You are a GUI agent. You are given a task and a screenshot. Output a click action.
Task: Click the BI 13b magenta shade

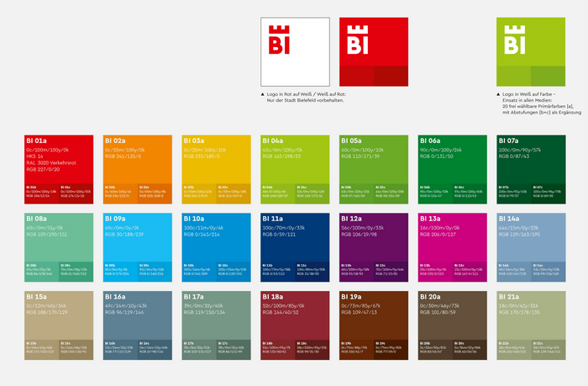click(435, 272)
